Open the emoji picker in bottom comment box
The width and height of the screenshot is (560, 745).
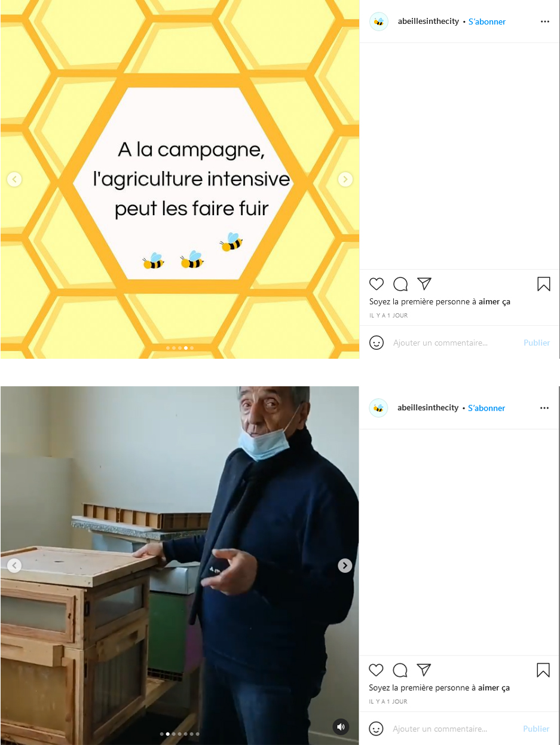coord(377,729)
